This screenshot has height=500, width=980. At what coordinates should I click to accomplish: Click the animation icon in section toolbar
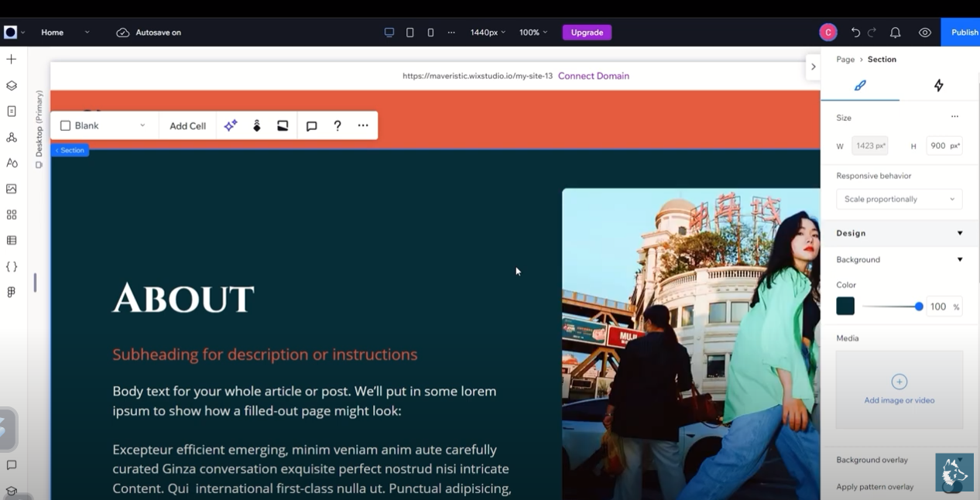pyautogui.click(x=257, y=125)
